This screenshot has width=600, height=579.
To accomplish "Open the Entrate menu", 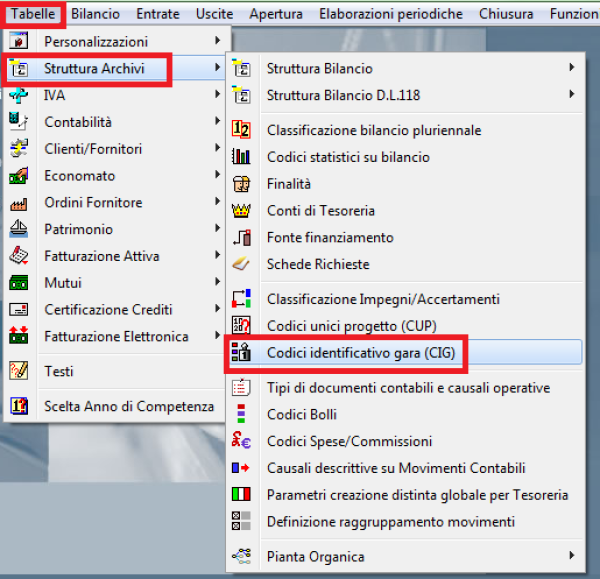I will pos(158,14).
